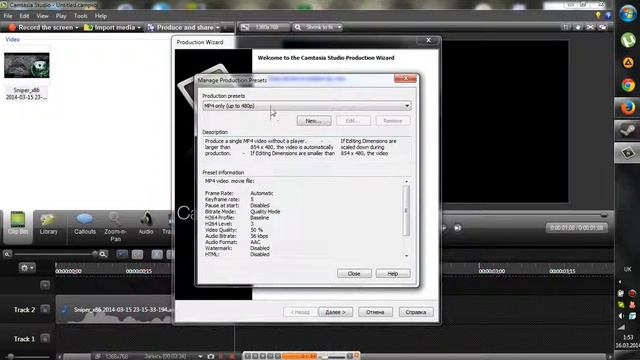Open the Callouts tool
Screen dimensions: 640x360
click(85, 224)
